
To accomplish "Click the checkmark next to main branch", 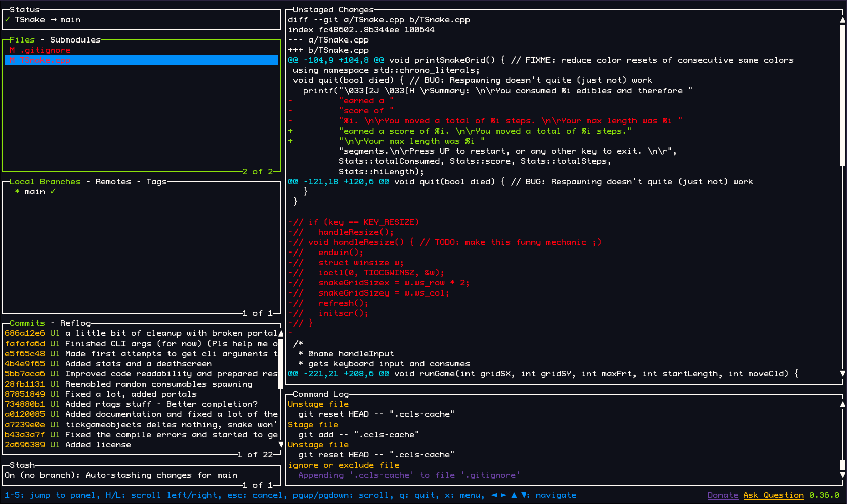I will pos(53,192).
